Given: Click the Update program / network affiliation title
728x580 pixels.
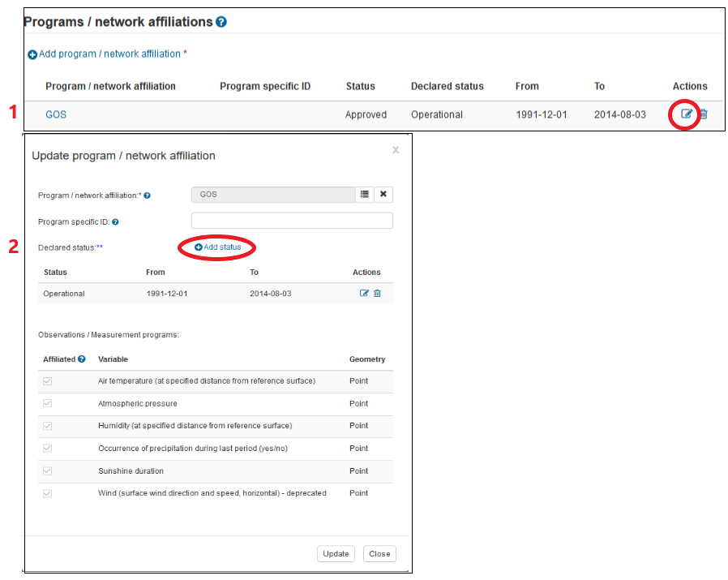Looking at the screenshot, I should (123, 156).
